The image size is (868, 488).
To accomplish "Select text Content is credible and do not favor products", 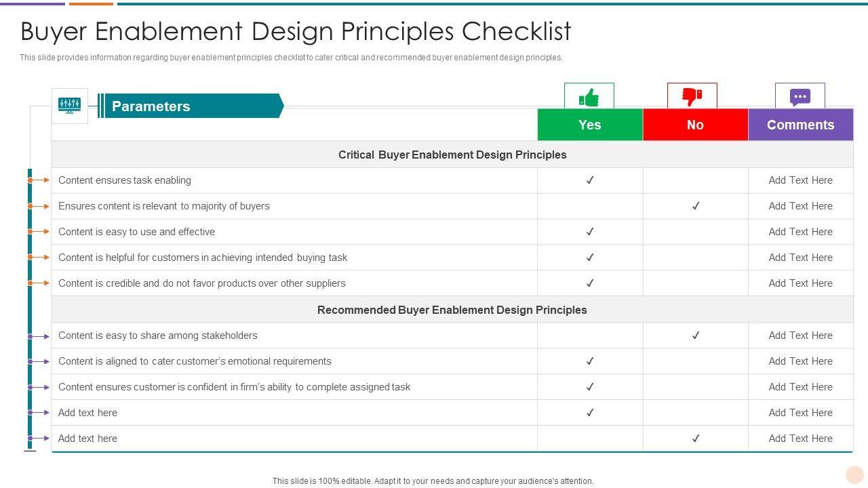I will point(202,283).
